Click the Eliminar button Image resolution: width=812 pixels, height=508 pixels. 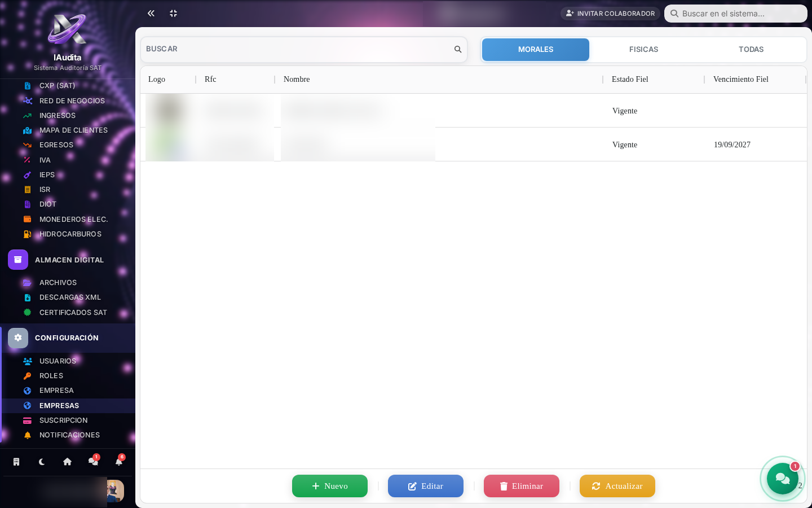coord(522,486)
